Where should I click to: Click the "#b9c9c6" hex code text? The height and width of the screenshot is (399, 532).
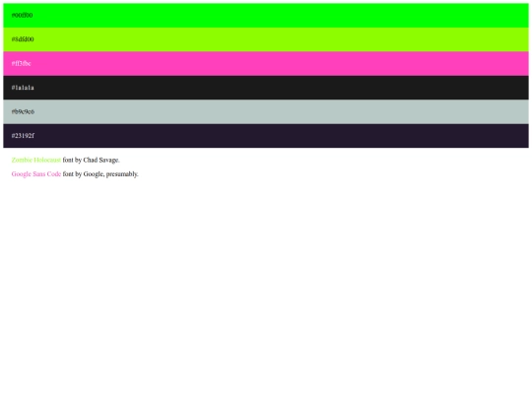pyautogui.click(x=23, y=111)
